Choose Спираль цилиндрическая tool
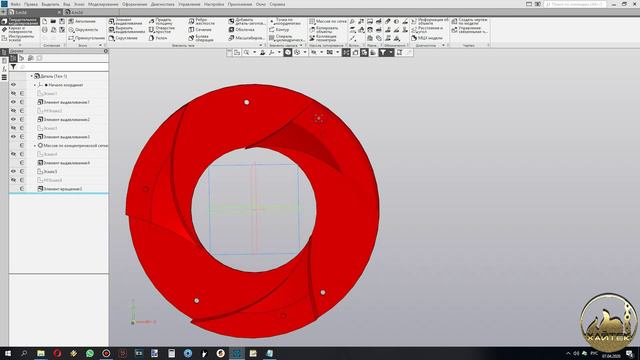The image size is (640, 360). pyautogui.click(x=287, y=38)
